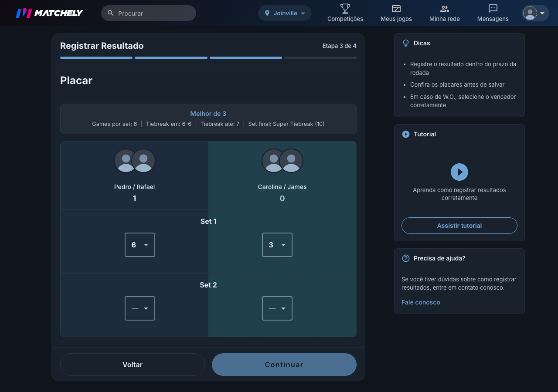This screenshot has height=392, width=558.
Task: Open Competições via the trophy icon
Action: pyautogui.click(x=345, y=8)
